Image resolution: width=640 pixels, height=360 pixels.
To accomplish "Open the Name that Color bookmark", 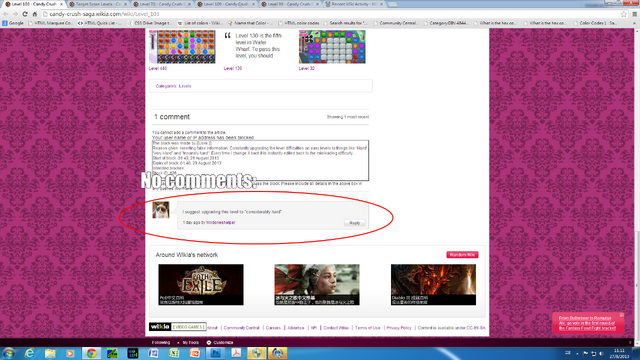I will (249, 23).
